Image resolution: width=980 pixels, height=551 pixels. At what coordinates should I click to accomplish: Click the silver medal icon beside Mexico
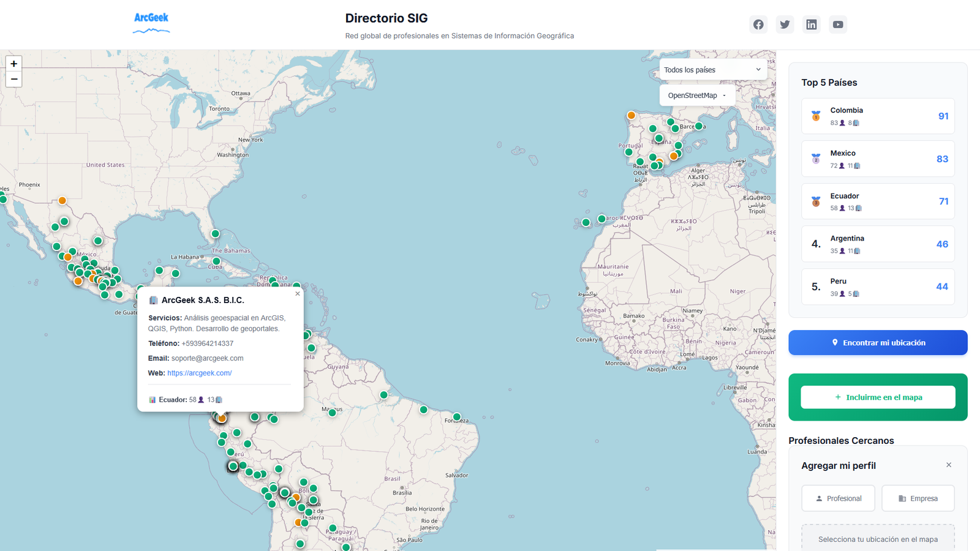click(816, 159)
